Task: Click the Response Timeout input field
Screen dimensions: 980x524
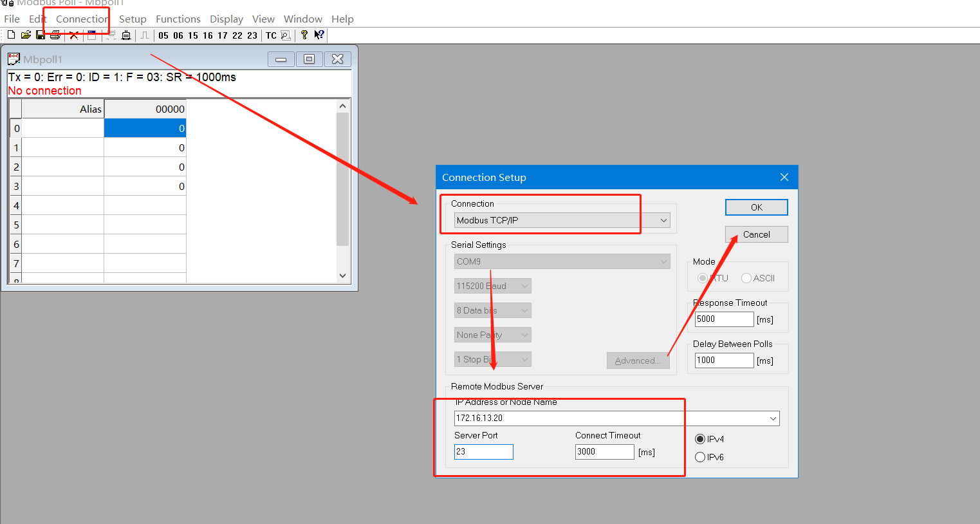Action: (x=724, y=319)
